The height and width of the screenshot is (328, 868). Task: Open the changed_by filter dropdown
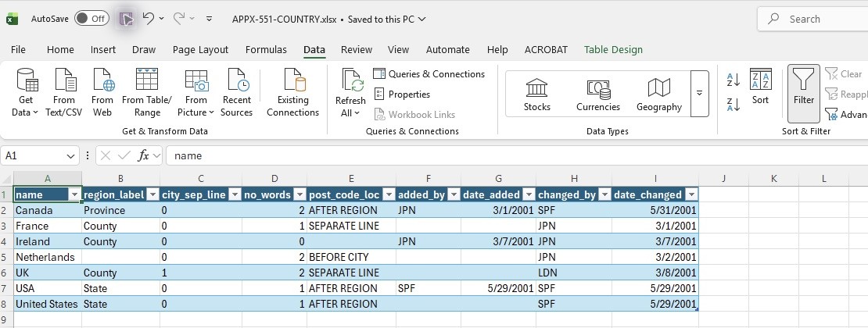pos(604,194)
